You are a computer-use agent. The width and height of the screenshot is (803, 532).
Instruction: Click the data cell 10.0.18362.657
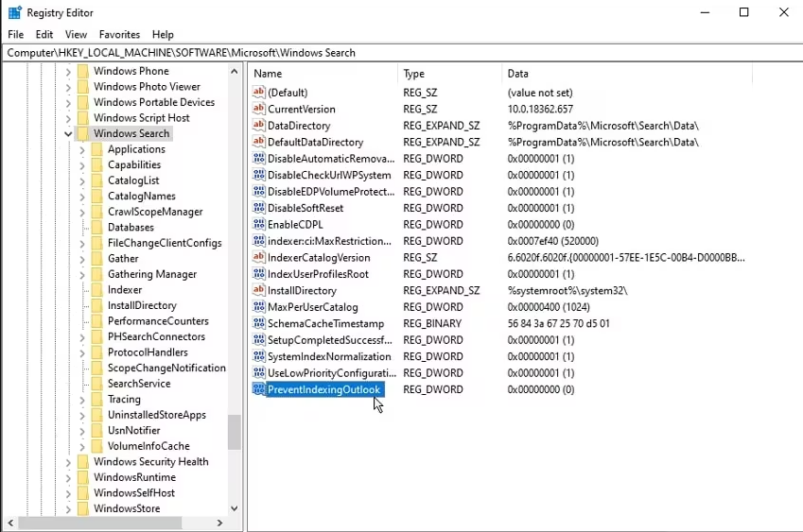pos(540,109)
